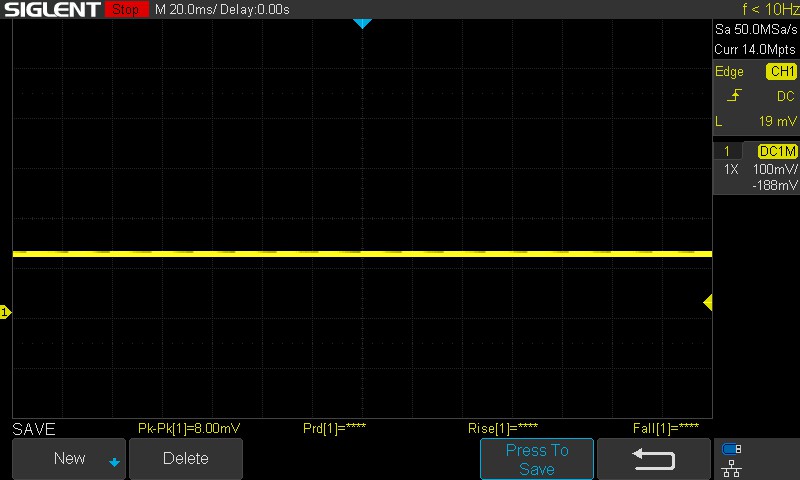Click the 1X probe attenuation label
The width and height of the screenshot is (800, 480).
point(731,169)
